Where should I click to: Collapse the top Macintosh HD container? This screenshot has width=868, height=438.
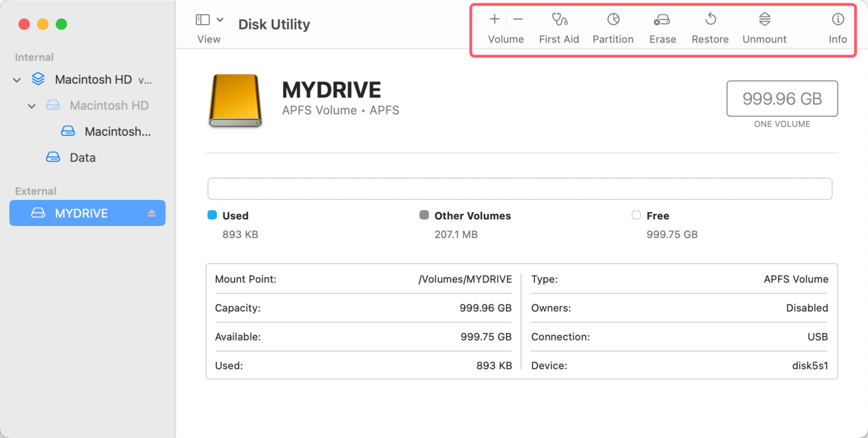(17, 80)
